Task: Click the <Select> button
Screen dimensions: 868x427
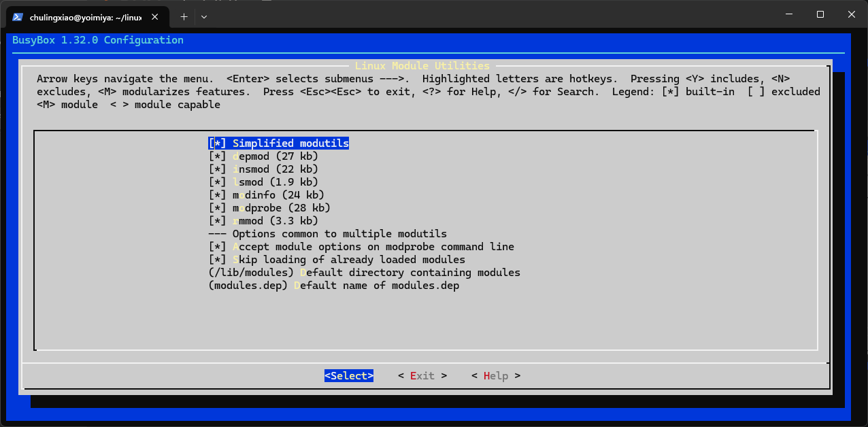Action: [x=349, y=376]
